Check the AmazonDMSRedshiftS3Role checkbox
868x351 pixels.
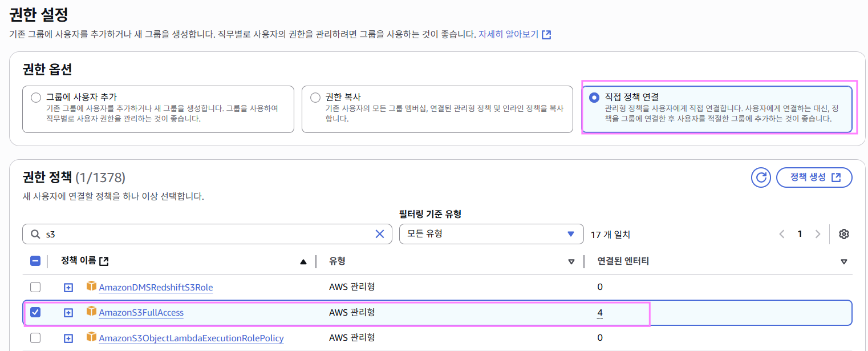point(35,287)
